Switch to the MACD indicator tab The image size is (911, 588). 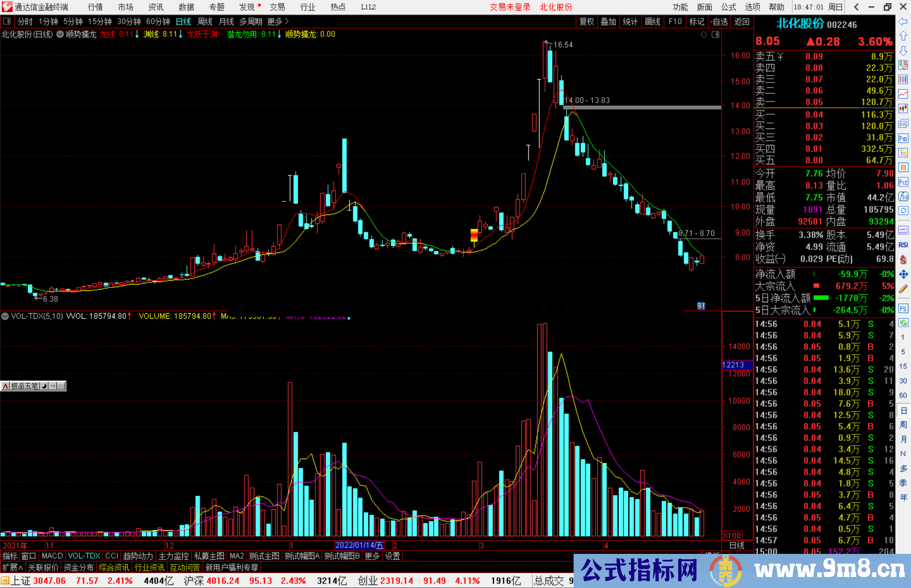pos(52,556)
